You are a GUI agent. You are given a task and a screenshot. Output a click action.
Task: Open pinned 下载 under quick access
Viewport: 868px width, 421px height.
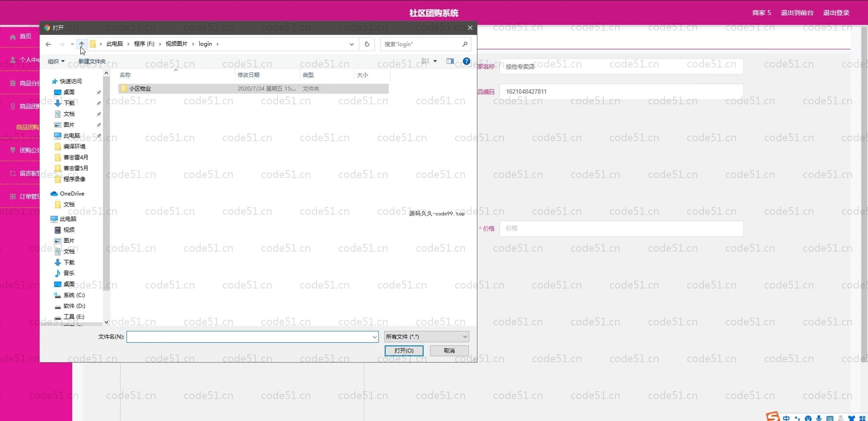click(x=69, y=103)
